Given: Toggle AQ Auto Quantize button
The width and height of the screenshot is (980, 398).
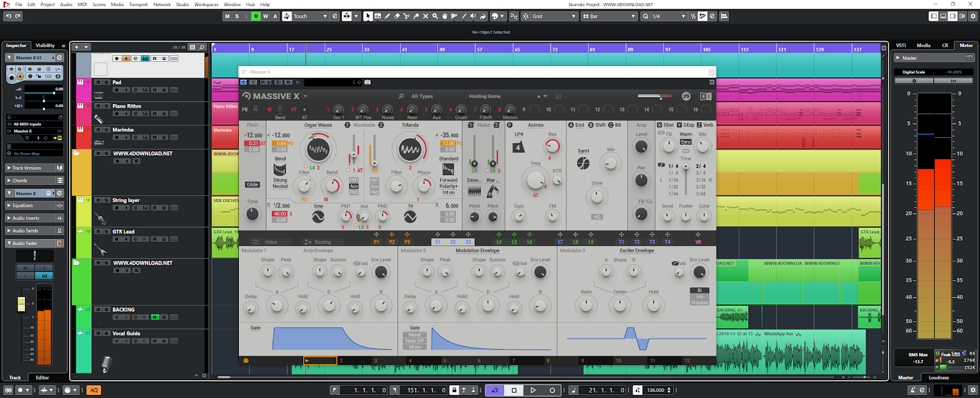Looking at the screenshot, I should tap(94, 390).
